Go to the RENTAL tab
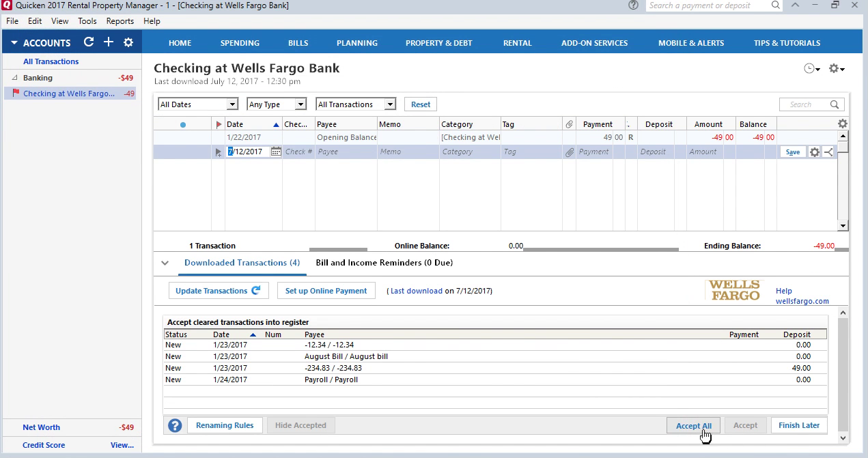The image size is (868, 458). point(517,43)
